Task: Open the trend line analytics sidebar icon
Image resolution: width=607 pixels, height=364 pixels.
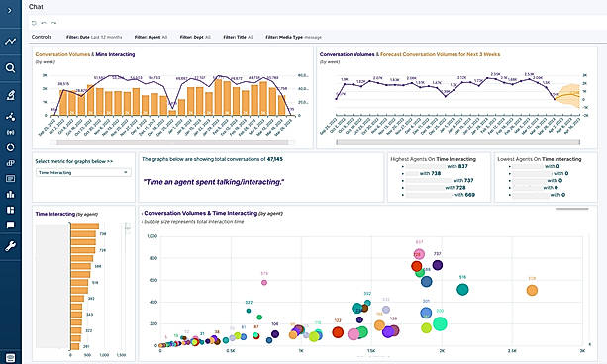Action: [10, 41]
